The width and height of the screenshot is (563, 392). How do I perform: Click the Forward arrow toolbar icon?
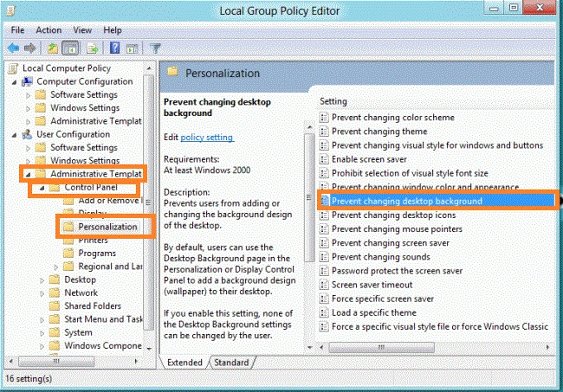click(29, 48)
